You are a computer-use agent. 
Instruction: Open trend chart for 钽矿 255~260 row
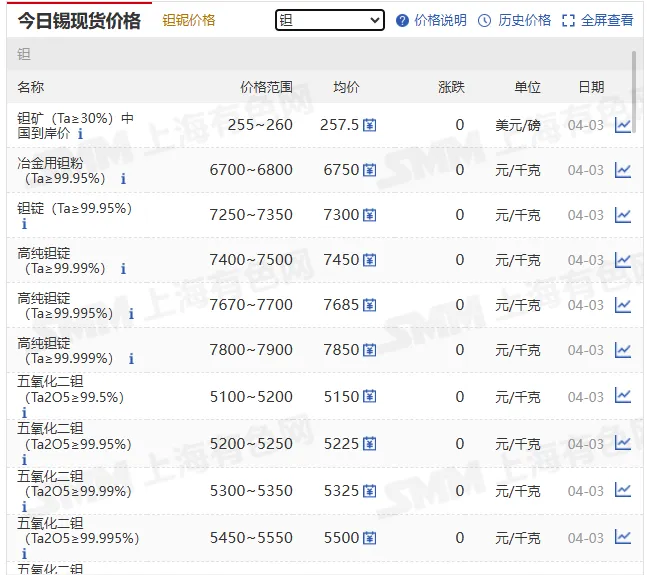pos(623,125)
